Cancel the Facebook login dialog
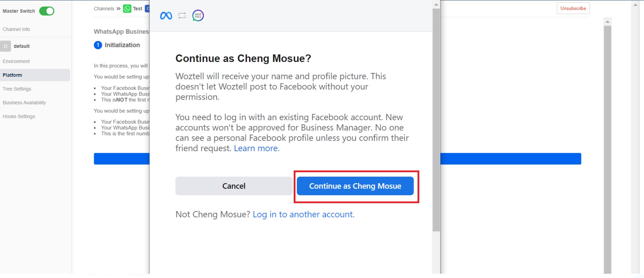The image size is (644, 278). click(x=234, y=186)
